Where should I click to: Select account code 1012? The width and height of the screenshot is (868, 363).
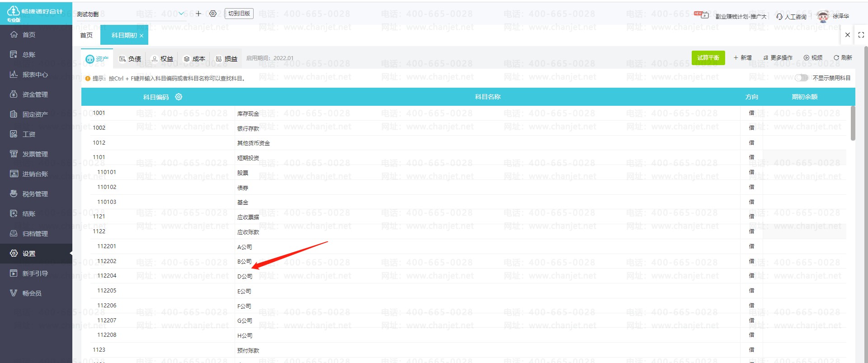99,143
